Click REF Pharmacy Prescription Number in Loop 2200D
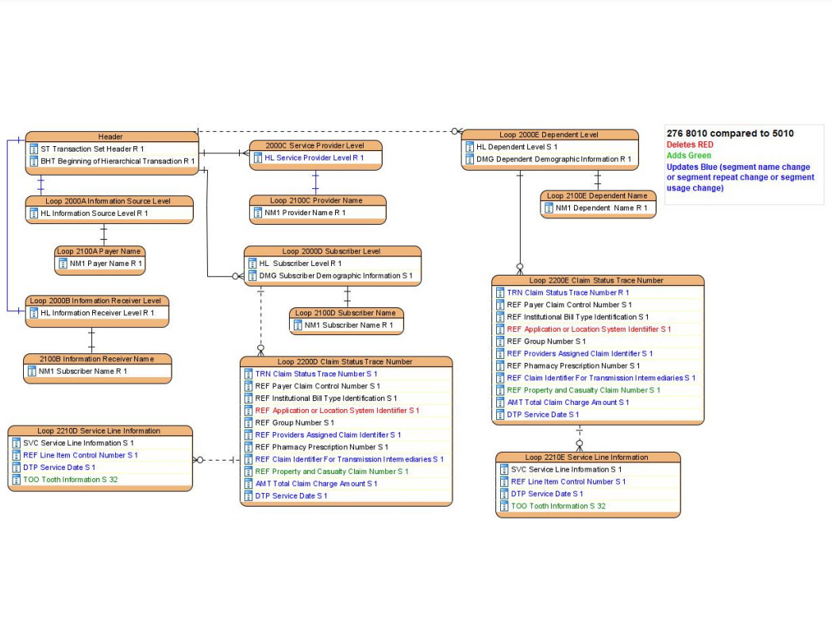Screen dimensions: 832x644 322,447
